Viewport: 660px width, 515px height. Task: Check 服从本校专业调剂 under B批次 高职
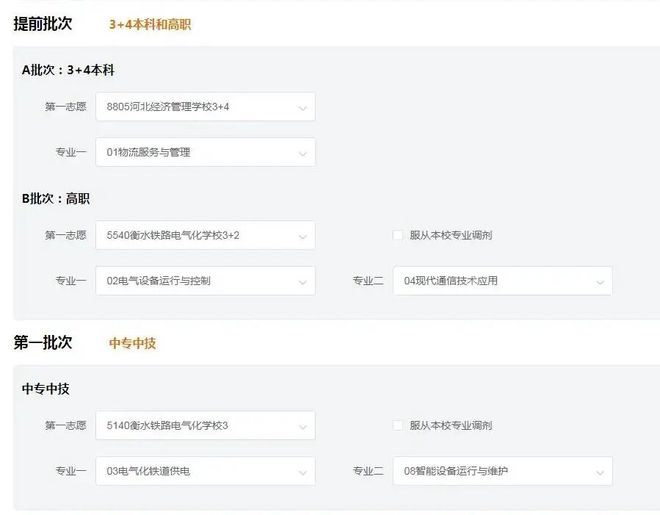coord(397,235)
